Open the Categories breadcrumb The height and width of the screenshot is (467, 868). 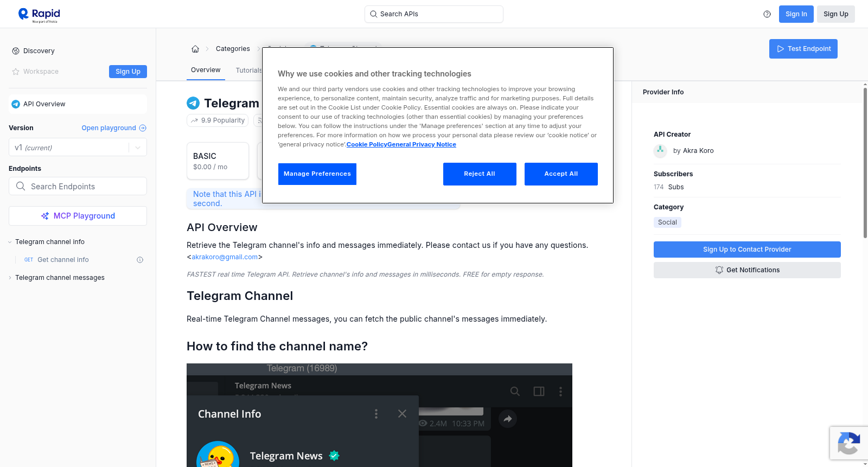[x=233, y=49]
